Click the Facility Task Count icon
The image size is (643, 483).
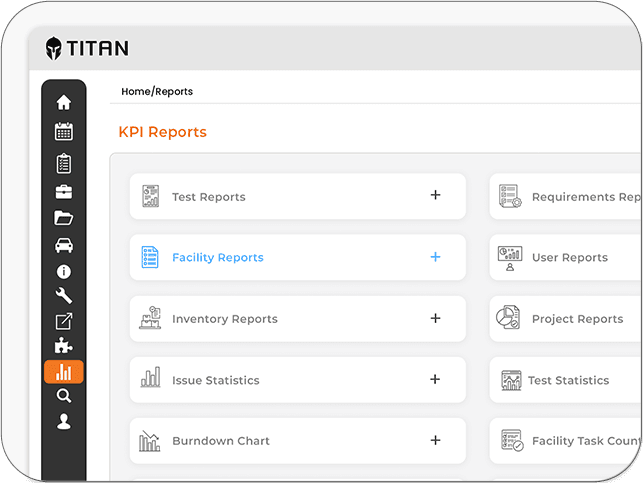(512, 440)
